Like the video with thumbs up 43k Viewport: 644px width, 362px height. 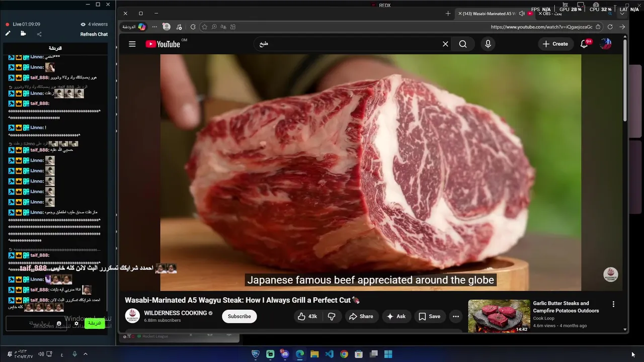(x=307, y=316)
